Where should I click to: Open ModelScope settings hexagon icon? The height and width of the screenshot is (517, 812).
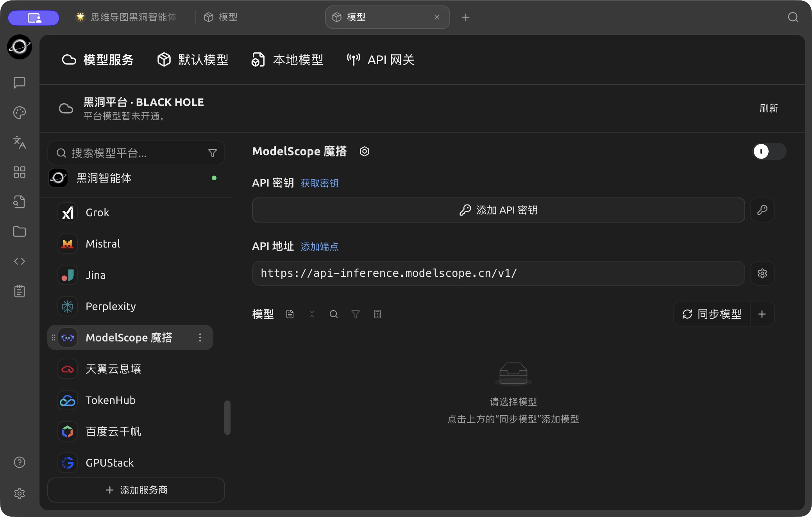(365, 151)
